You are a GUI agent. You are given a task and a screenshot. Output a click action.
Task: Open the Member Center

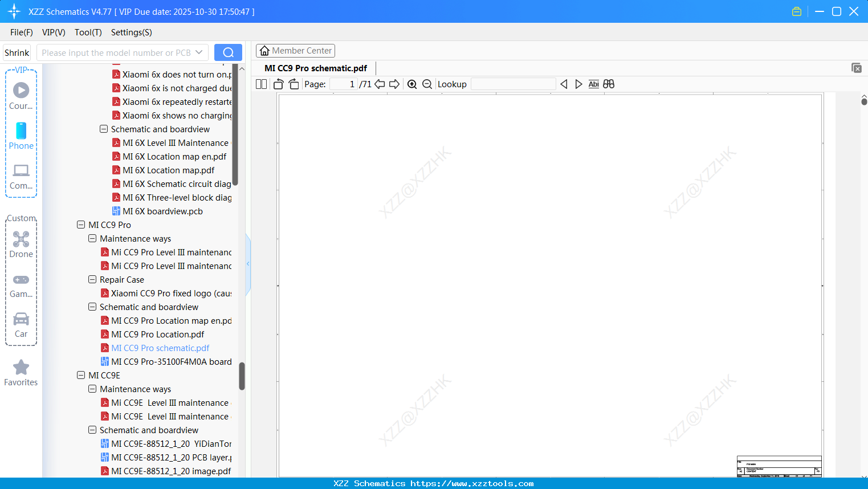295,51
